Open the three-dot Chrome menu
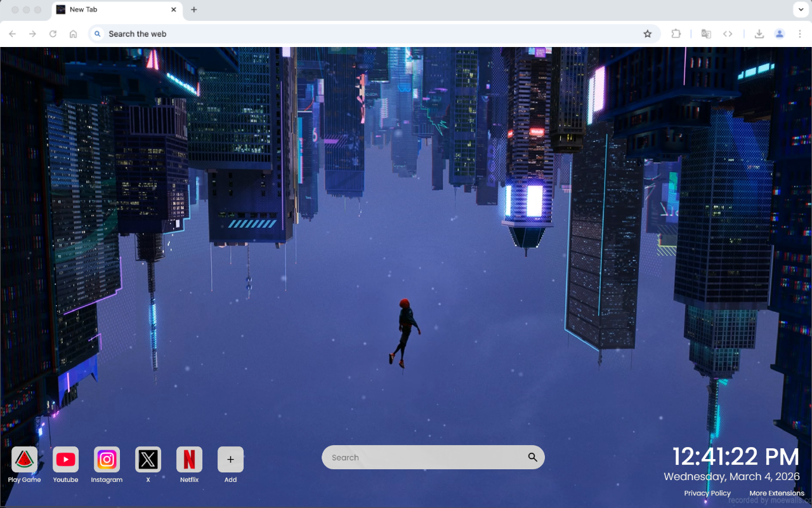The image size is (812, 508). coord(800,34)
